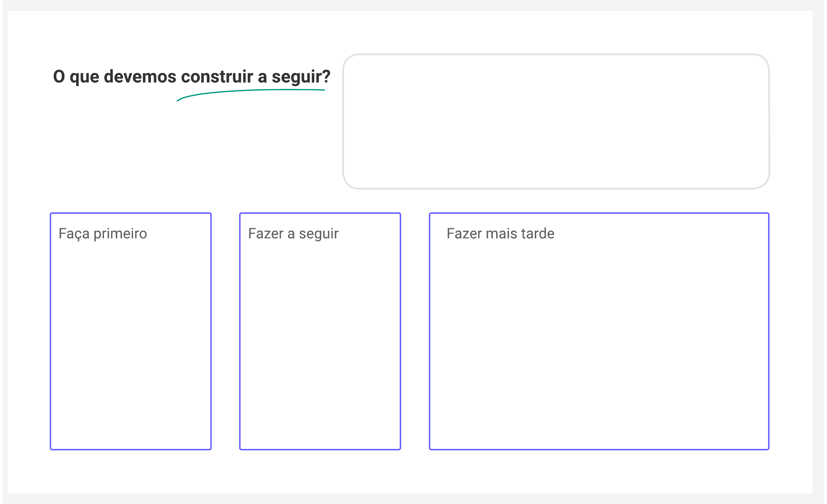Select the empty rounded gray box
The width and height of the screenshot is (827, 504).
click(x=556, y=121)
